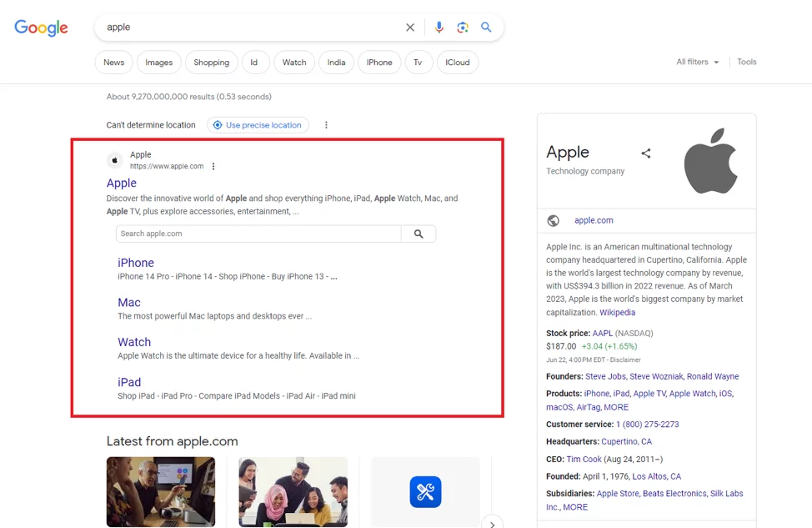Select the Shopping filter chip
The width and height of the screenshot is (812, 528).
click(211, 63)
